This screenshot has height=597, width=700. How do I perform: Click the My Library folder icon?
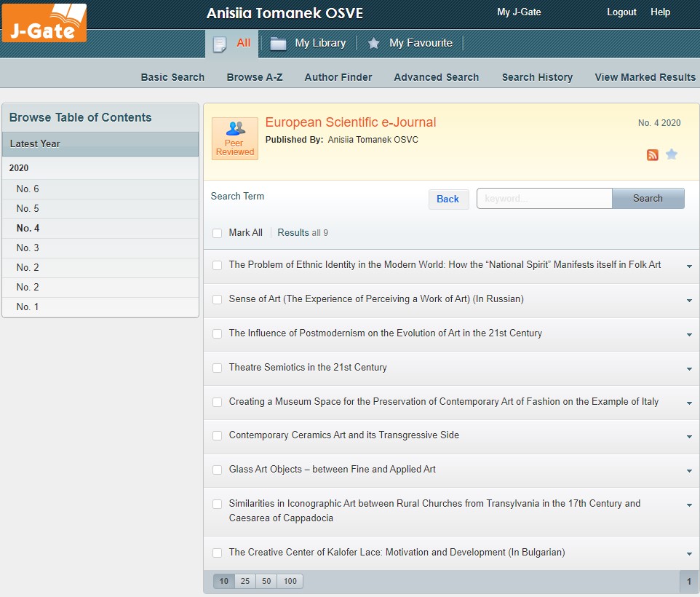(x=278, y=44)
